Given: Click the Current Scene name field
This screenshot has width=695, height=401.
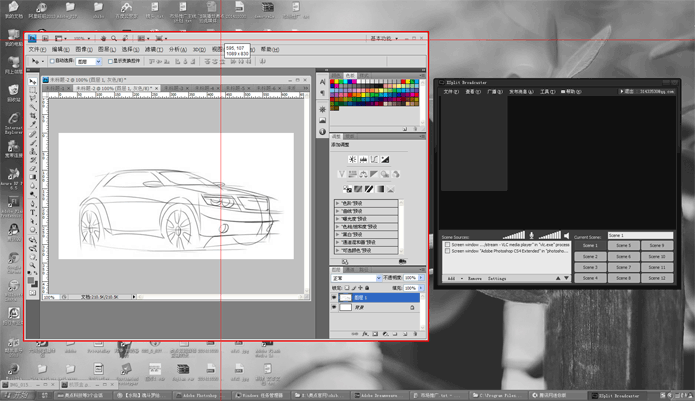Looking at the screenshot, I should pos(640,235).
